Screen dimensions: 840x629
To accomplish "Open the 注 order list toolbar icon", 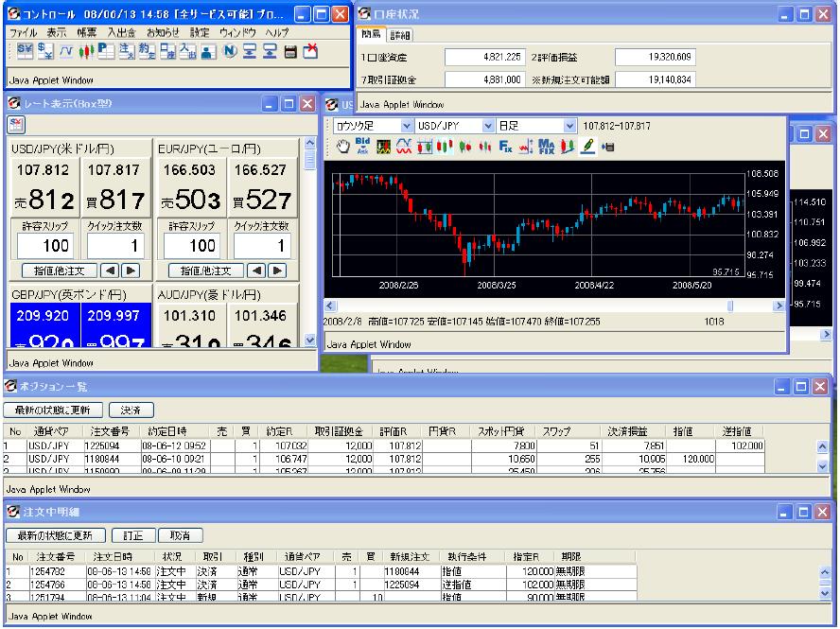I will 127,51.
